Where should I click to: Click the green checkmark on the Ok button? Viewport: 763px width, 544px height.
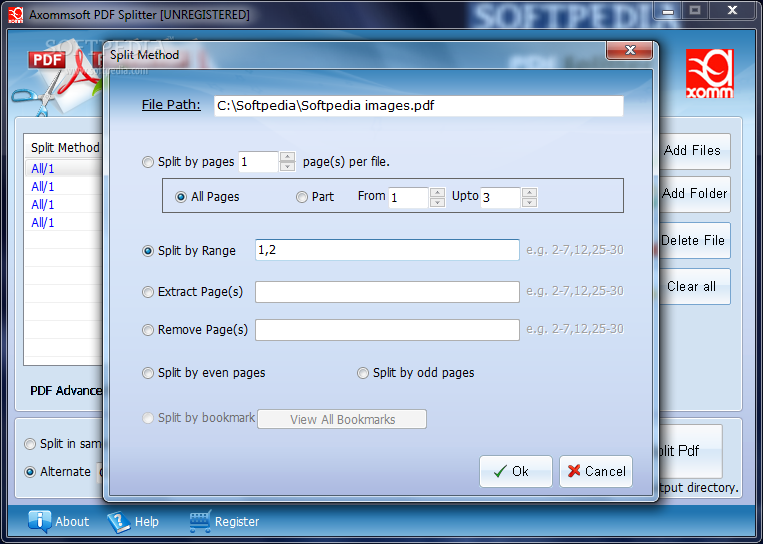point(500,471)
